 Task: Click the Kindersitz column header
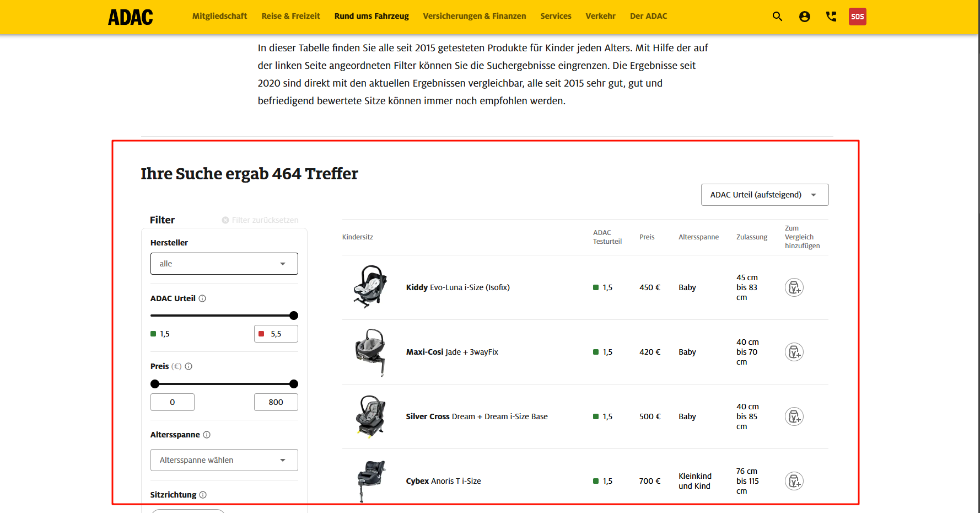[357, 237]
